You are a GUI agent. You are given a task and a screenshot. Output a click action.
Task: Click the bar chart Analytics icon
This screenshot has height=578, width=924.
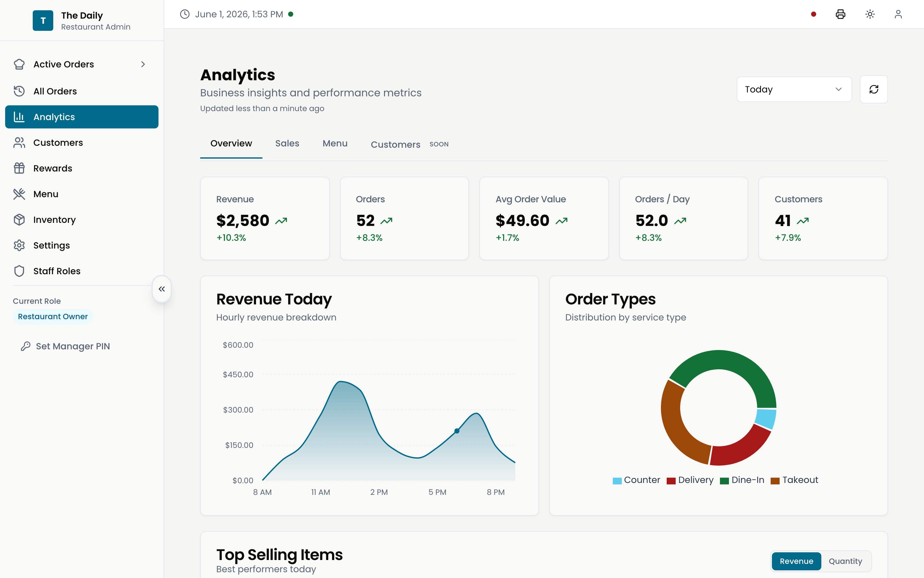[19, 117]
